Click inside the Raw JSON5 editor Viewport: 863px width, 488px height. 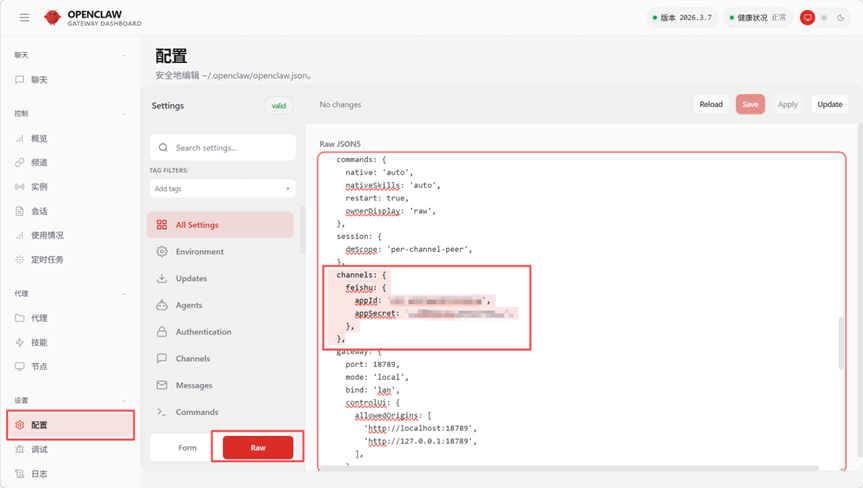pyautogui.click(x=582, y=311)
